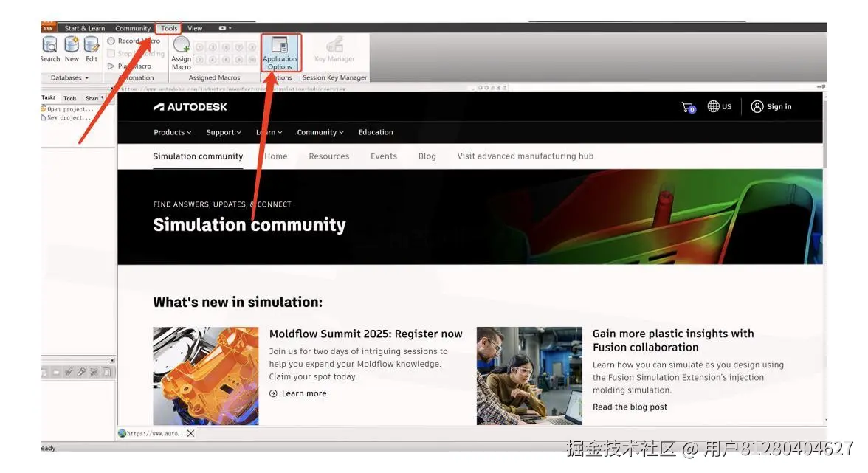Switch to the View ribbon tab
This screenshot has height=473, width=868.
(x=194, y=28)
